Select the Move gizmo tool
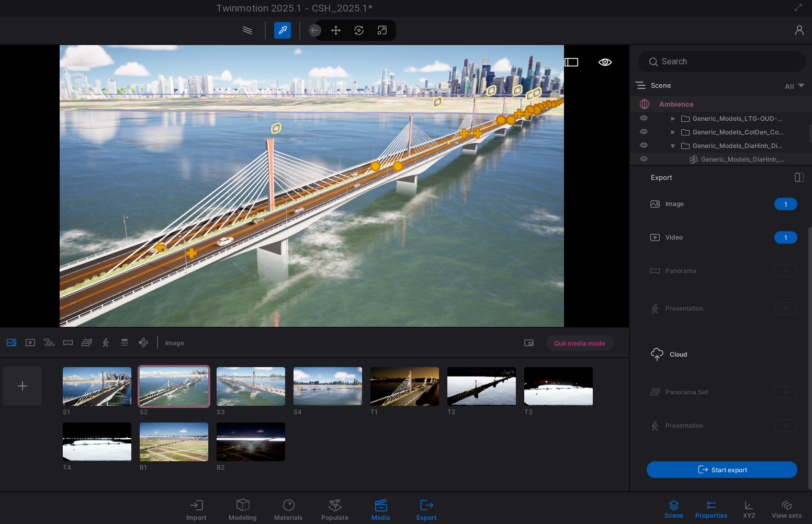 (336, 30)
